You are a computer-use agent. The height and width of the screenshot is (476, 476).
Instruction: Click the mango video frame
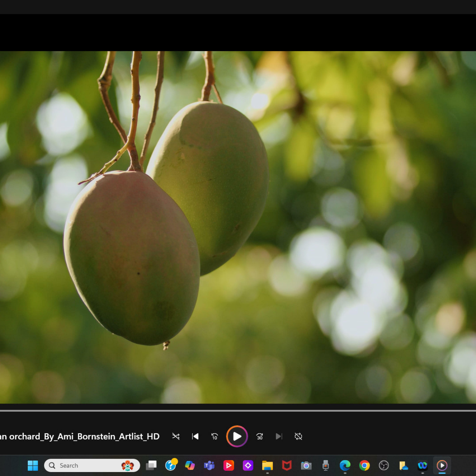238,227
